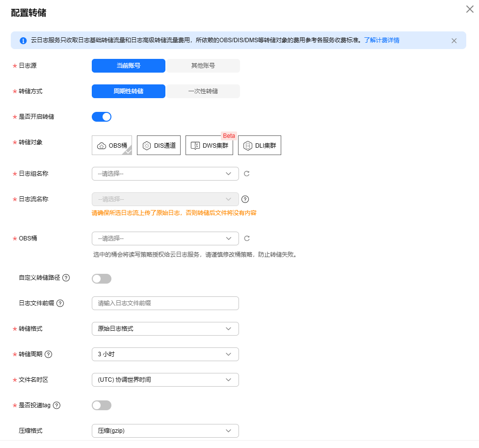479x448 pixels.
Task: Show help for 日志流名称
Action: [245, 199]
